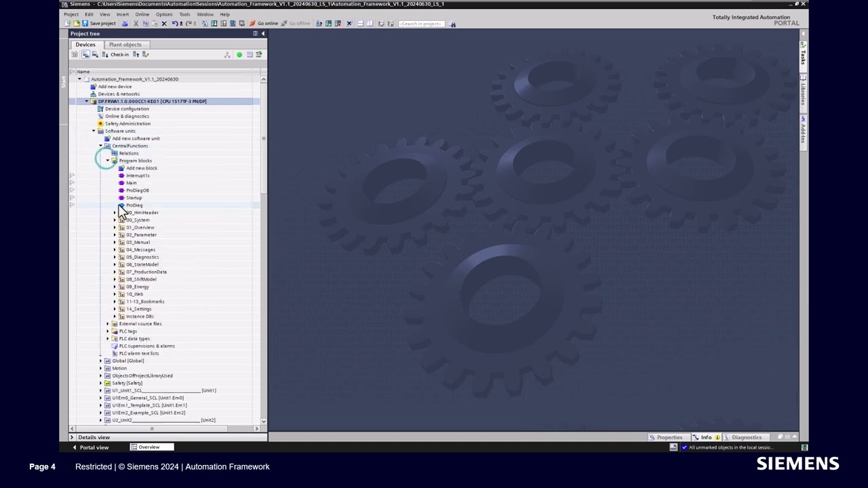Click the Undo arrow icon

pyautogui.click(x=174, y=24)
